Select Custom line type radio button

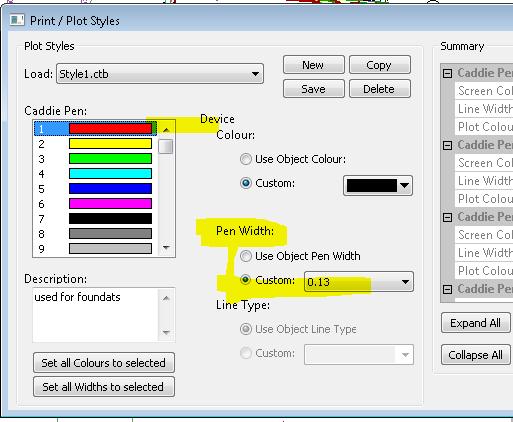pos(246,353)
